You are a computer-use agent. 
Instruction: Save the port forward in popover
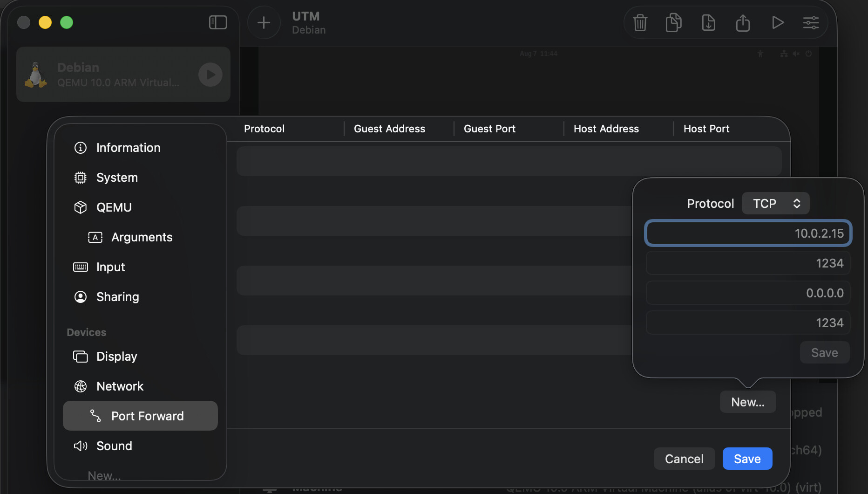(x=825, y=353)
